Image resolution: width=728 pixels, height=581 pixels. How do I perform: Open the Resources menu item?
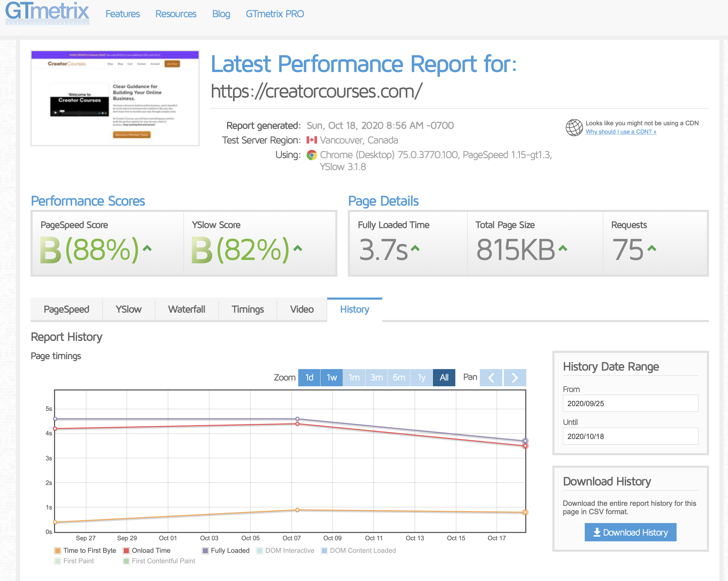click(176, 14)
